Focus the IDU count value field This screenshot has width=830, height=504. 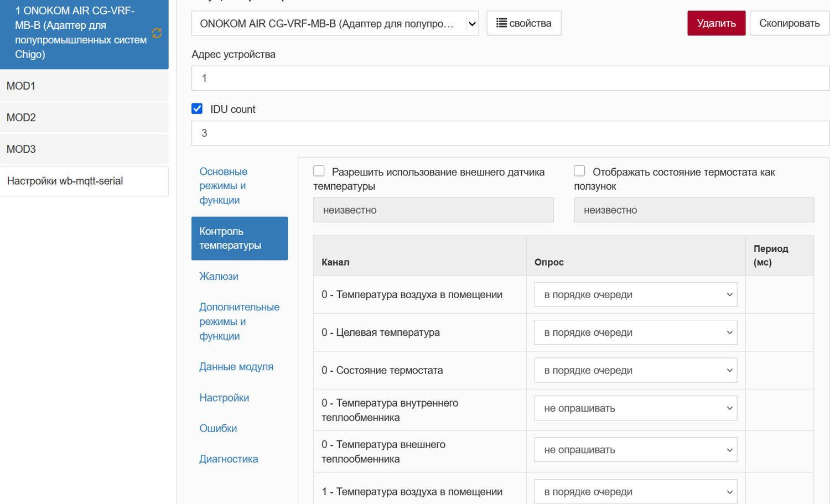pos(510,133)
